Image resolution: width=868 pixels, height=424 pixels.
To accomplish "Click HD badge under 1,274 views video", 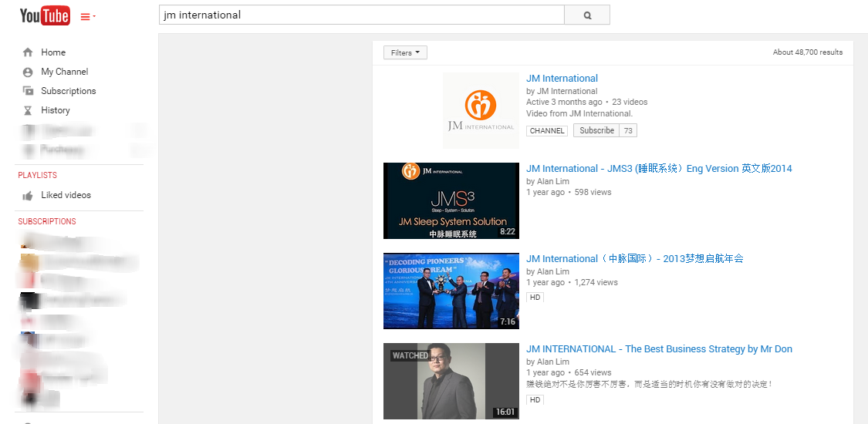I will tap(535, 298).
